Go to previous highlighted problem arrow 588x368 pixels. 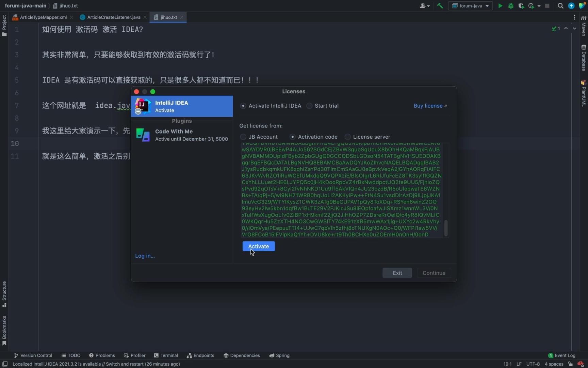[x=566, y=29]
